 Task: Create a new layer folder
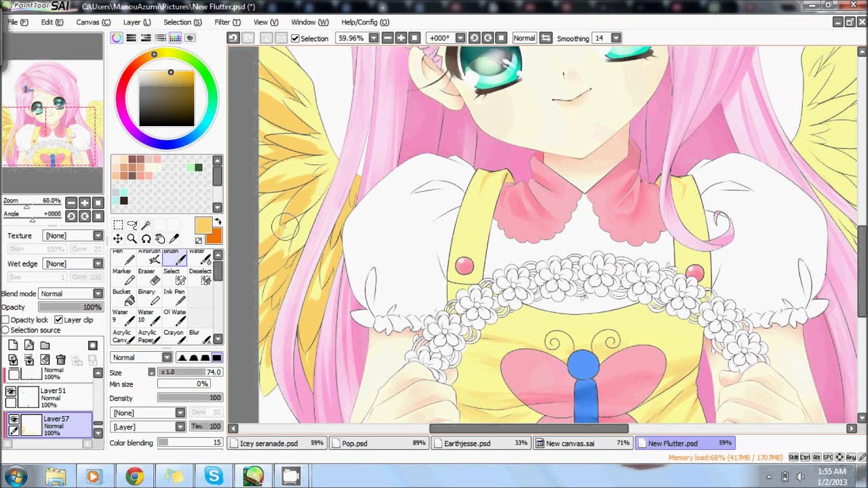coord(45,345)
